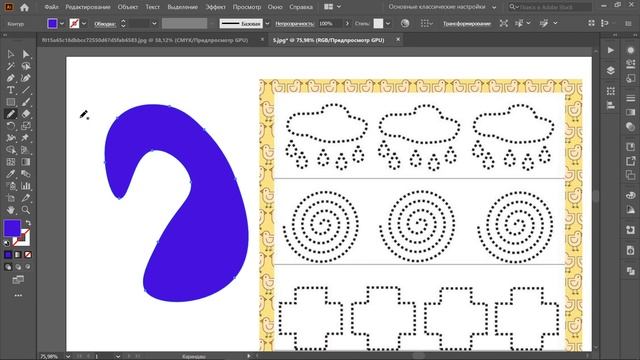This screenshot has width=640, height=360.
Task: Open fill color dropdown in control bar
Action: [x=62, y=24]
